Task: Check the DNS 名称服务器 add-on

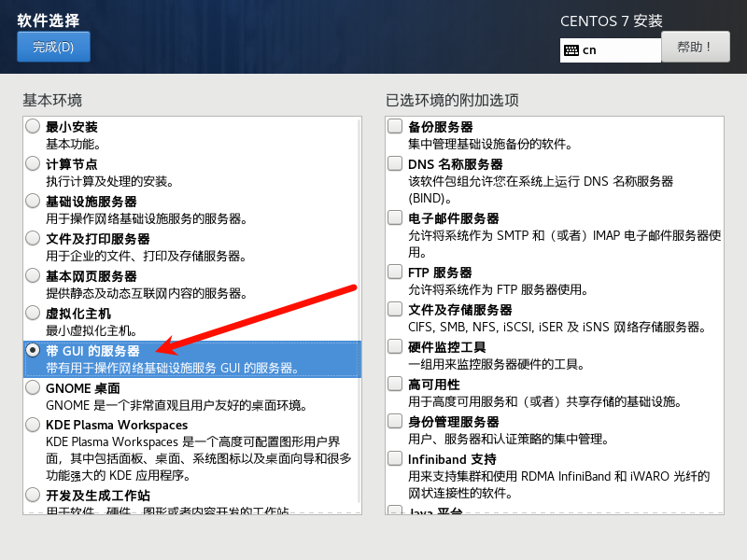Action: click(x=395, y=163)
